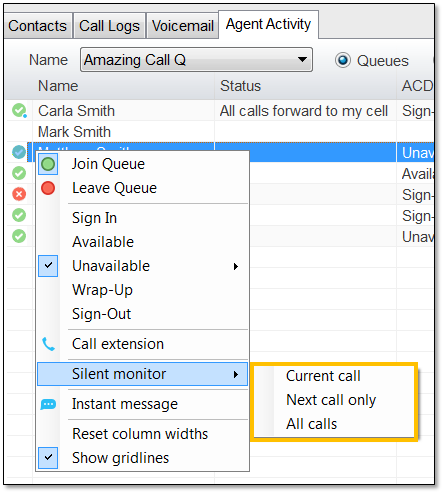The image size is (444, 494).
Task: Choose Current call in submenu
Action: click(x=334, y=376)
